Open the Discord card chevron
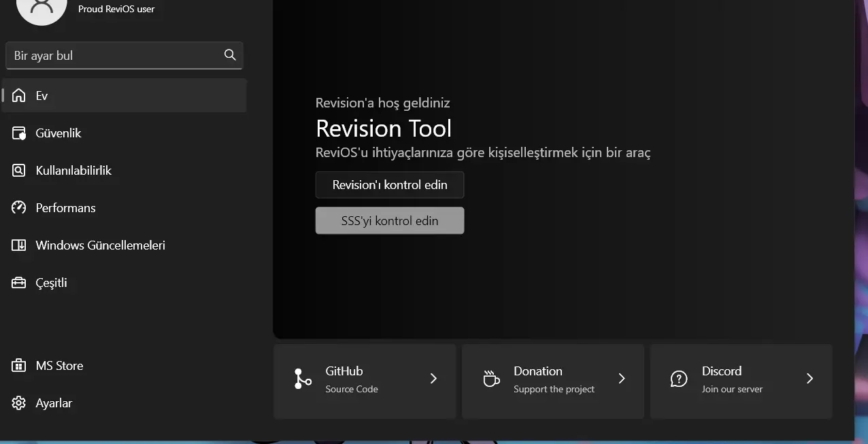Image resolution: width=868 pixels, height=444 pixels. click(x=809, y=379)
